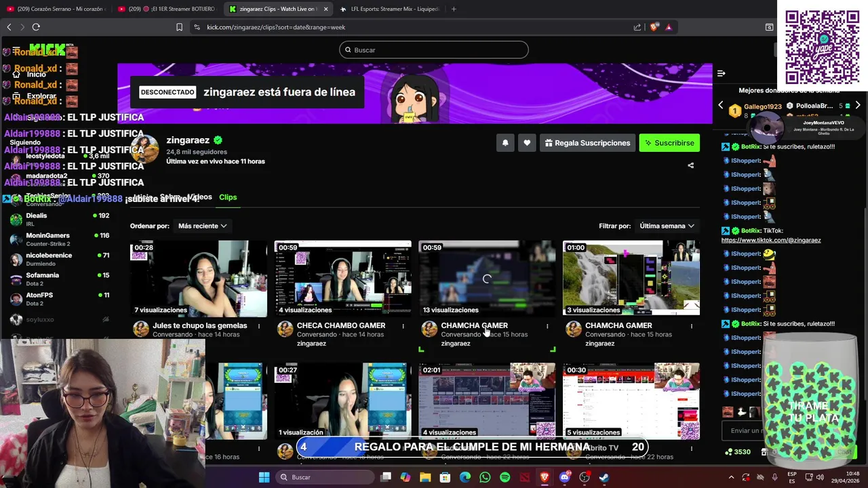Open Spotify from taskbar
This screenshot has height=488, width=868.
pyautogui.click(x=505, y=477)
